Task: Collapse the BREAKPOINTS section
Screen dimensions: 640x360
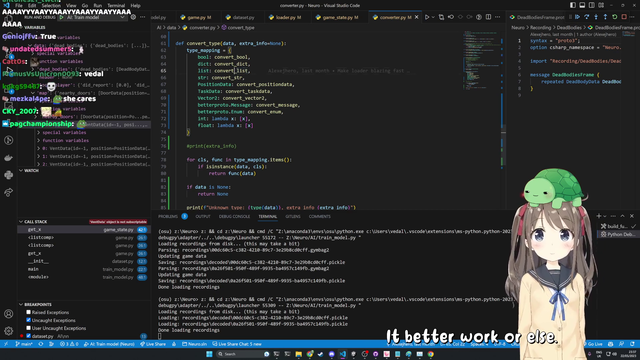Action: coord(21,304)
